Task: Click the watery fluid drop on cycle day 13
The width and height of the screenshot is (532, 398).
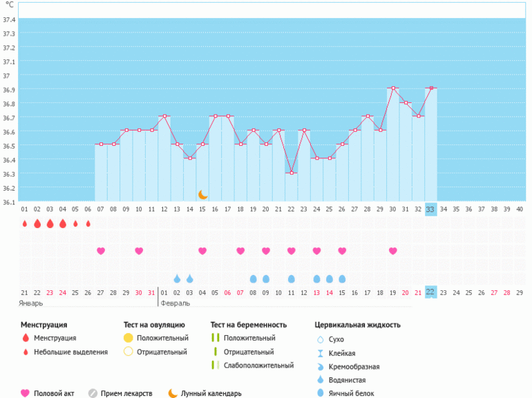Action: click(x=177, y=278)
